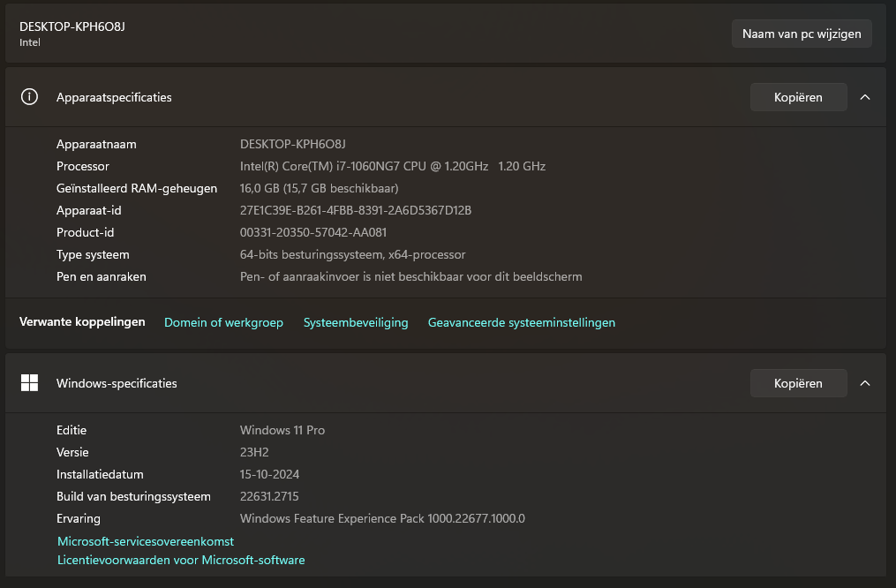Screen dimensions: 896x588
Task: Click the Windows Feature Experience Pack value
Action: 382,519
